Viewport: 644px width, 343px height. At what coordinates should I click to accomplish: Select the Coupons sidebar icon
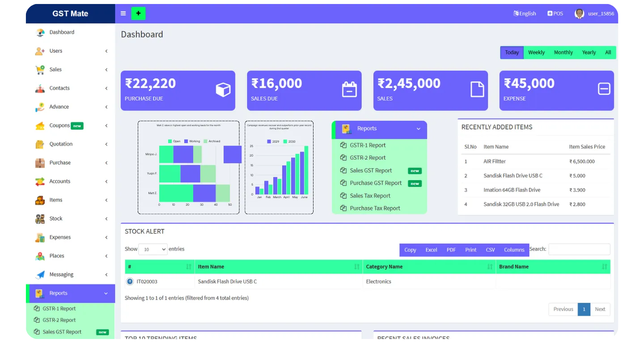click(x=40, y=125)
